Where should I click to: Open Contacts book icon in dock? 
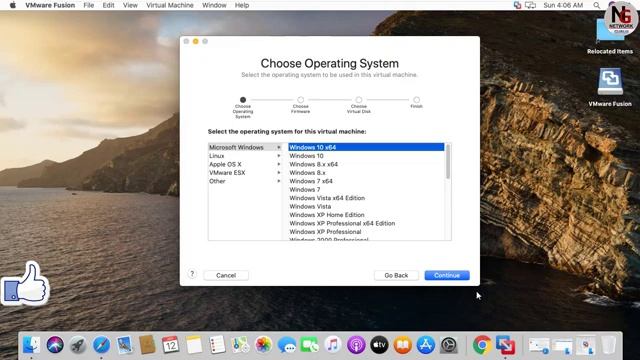[147, 345]
